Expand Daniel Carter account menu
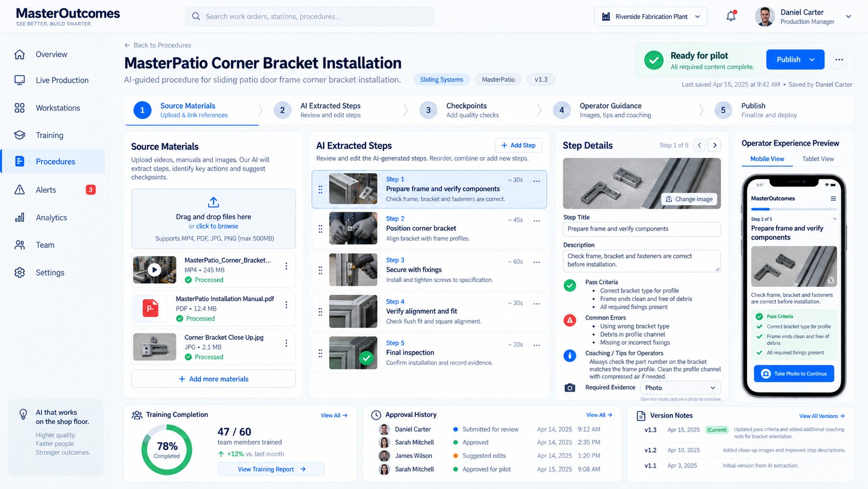 click(x=848, y=17)
